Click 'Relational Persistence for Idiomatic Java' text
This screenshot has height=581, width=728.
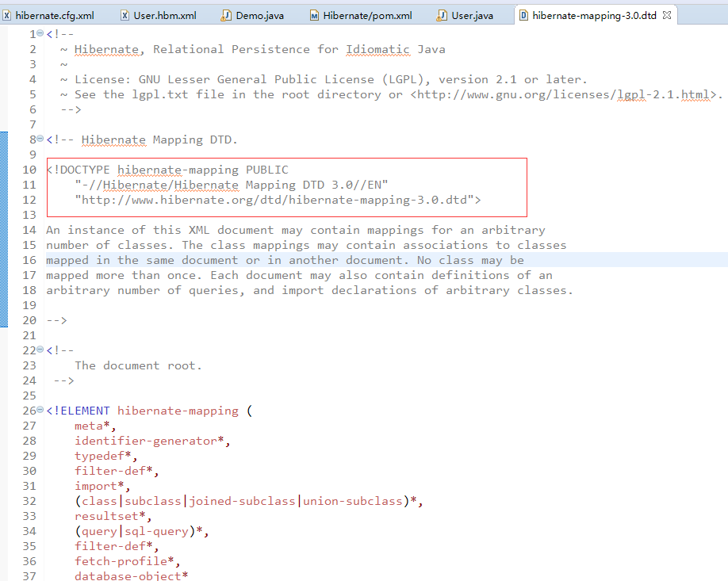point(299,50)
